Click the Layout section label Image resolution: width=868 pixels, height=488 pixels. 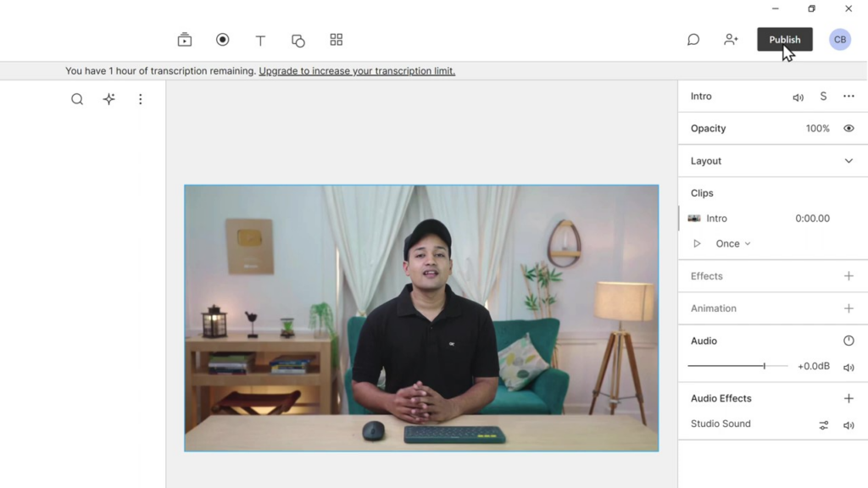point(706,161)
